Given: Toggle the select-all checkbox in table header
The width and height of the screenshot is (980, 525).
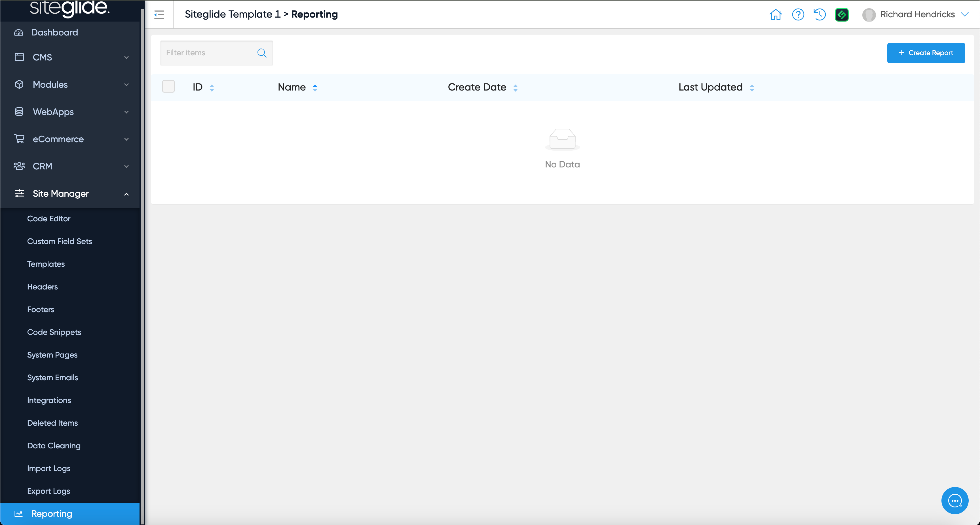Looking at the screenshot, I should click(x=168, y=87).
